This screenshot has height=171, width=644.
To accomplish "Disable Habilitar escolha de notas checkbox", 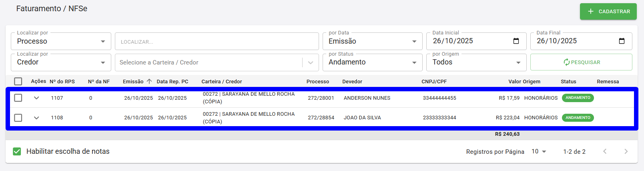I will pyautogui.click(x=17, y=151).
